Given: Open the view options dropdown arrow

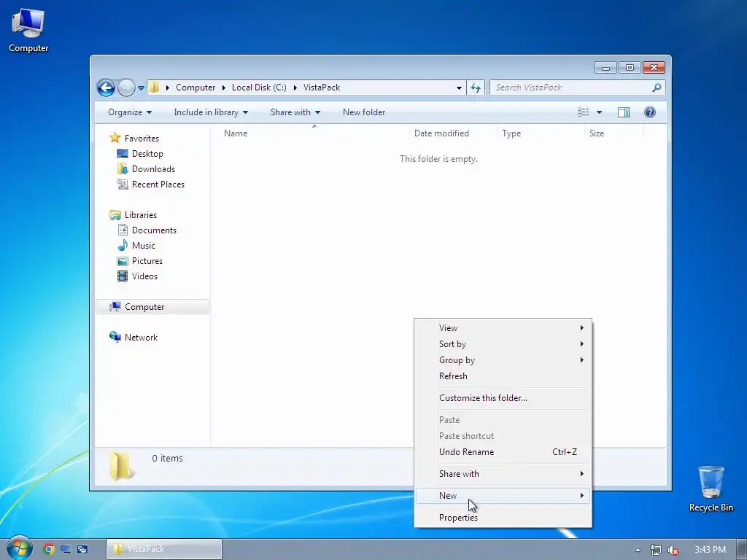Looking at the screenshot, I should coord(600,112).
